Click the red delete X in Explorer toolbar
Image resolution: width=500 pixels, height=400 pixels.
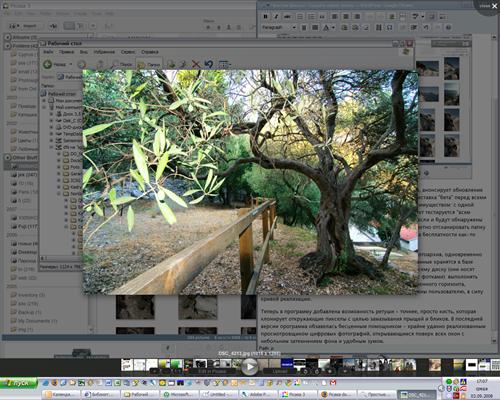[x=196, y=64]
